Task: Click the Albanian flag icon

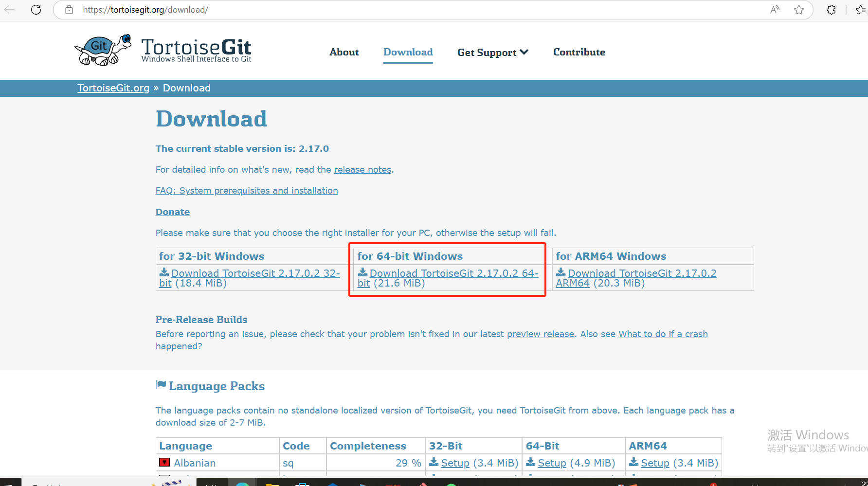Action: pyautogui.click(x=164, y=462)
